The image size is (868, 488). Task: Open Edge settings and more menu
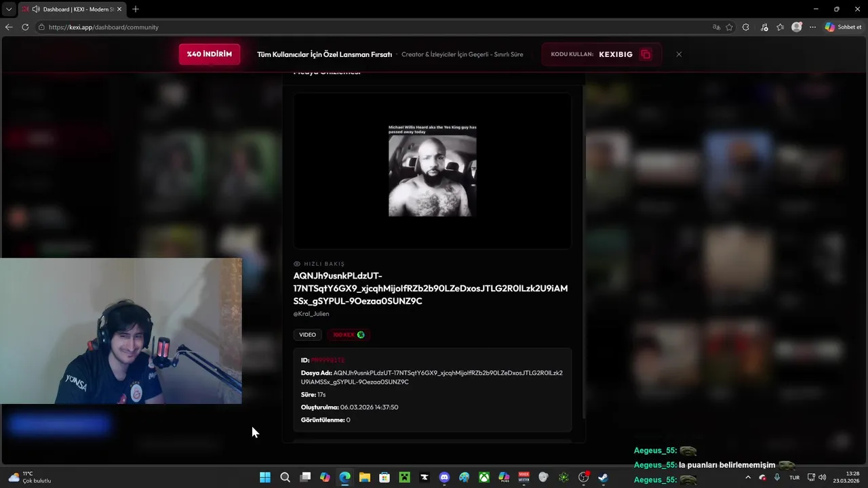pos(812,27)
